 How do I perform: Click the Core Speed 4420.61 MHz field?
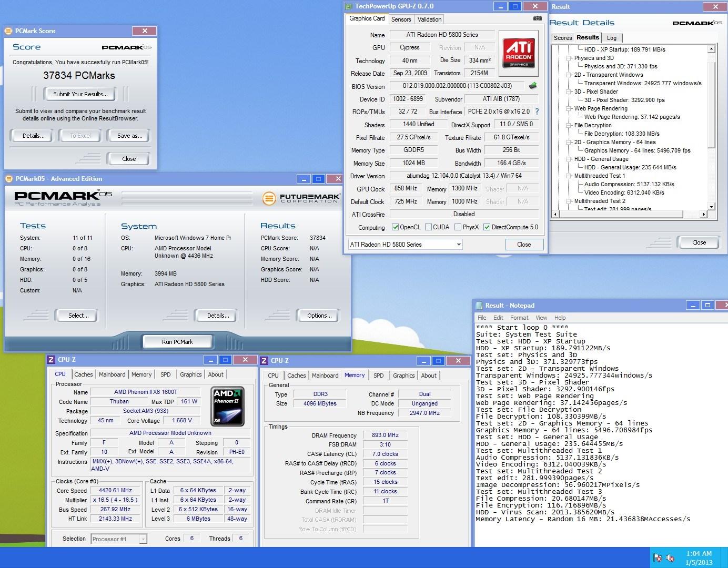tap(116, 491)
